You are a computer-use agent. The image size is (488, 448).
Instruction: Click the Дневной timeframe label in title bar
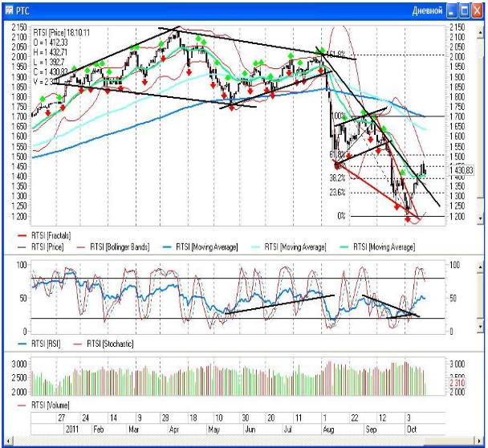427,11
